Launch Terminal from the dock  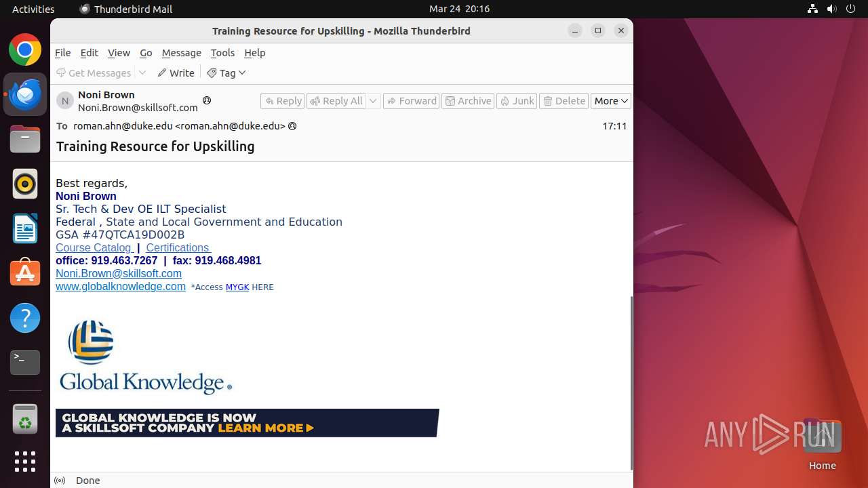coord(25,363)
